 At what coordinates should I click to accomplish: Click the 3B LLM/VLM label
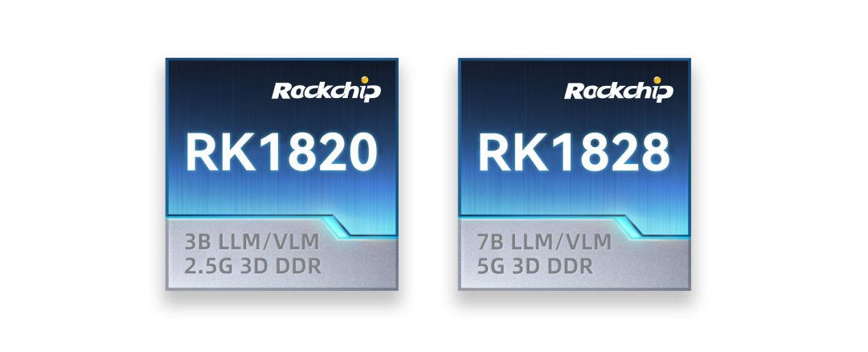point(252,242)
